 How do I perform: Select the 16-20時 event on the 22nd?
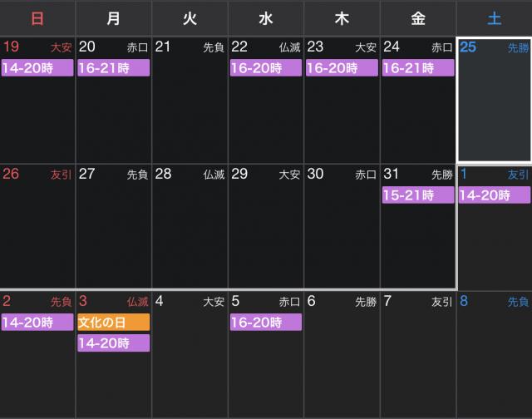(266, 68)
